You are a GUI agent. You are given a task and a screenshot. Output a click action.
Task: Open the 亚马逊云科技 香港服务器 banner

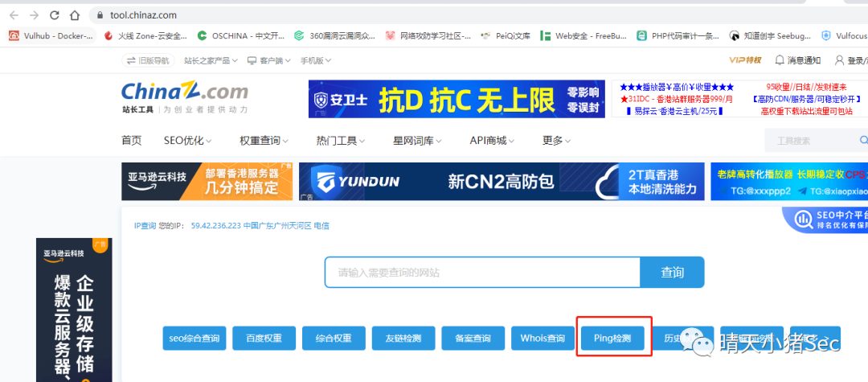click(x=207, y=181)
